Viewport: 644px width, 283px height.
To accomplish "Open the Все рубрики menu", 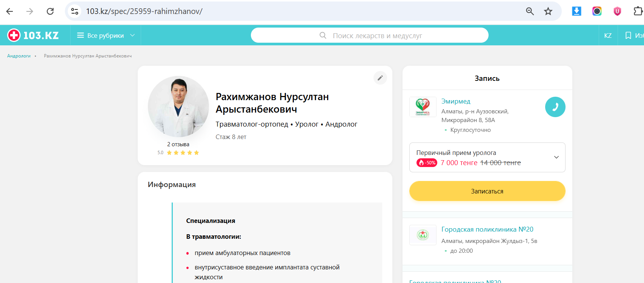I will click(106, 36).
